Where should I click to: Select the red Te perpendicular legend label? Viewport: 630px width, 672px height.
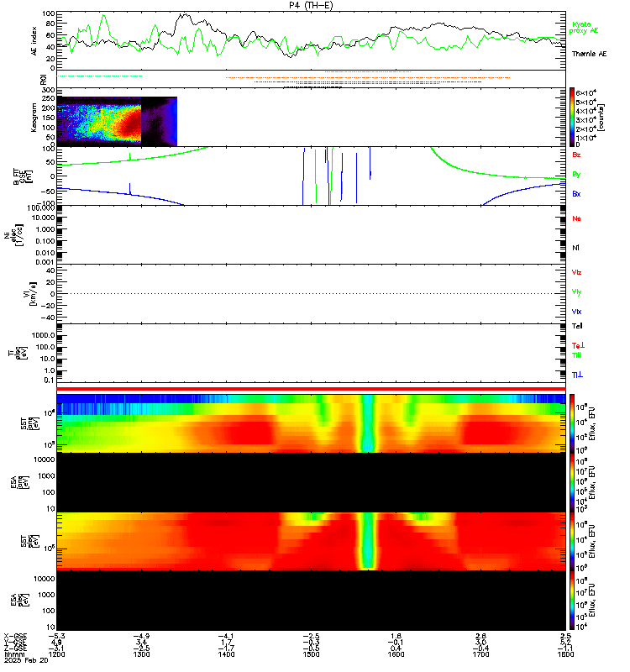pos(578,345)
